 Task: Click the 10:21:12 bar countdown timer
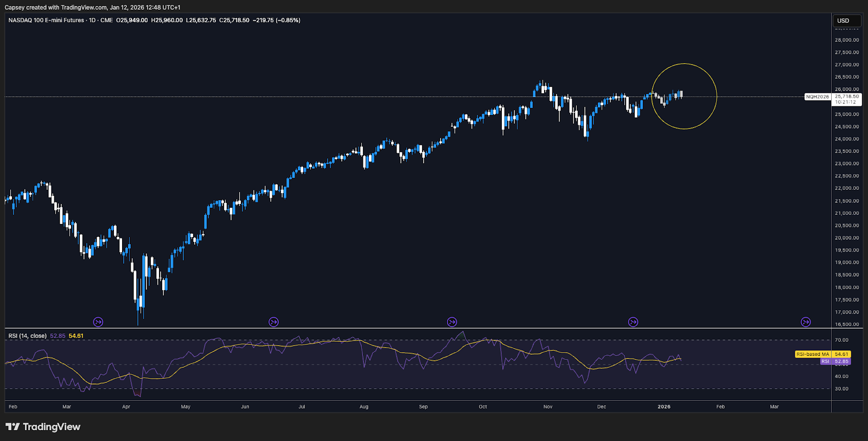846,102
